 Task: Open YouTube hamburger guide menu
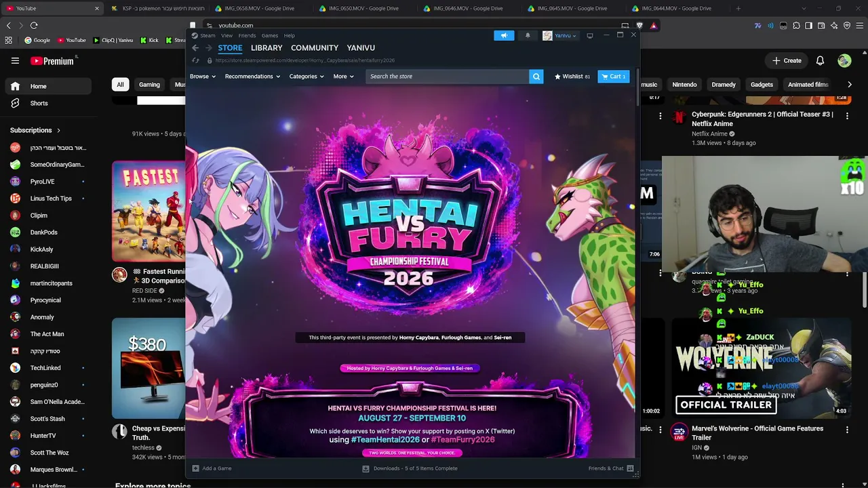(15, 60)
